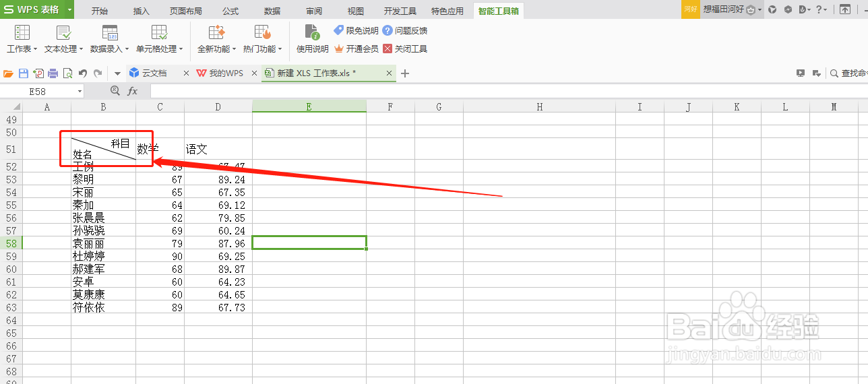Click the 工作表 worksheet tool icon

(22, 32)
